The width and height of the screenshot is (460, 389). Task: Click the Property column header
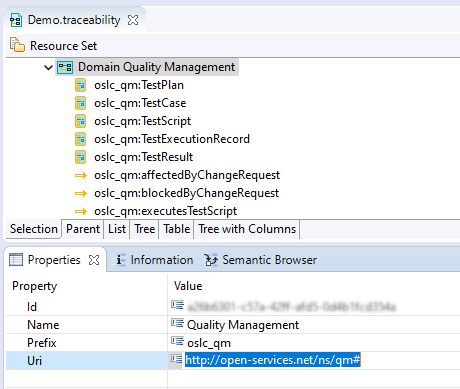[35, 286]
